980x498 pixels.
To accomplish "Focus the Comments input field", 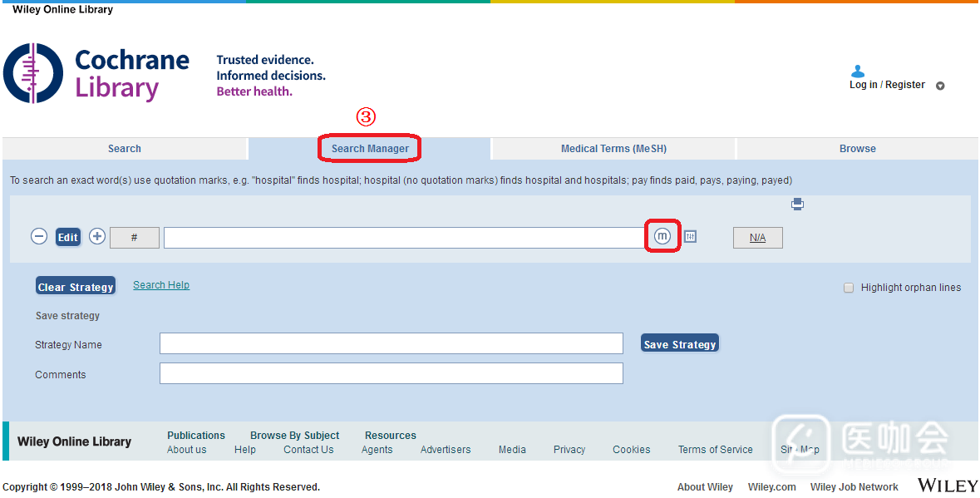I will tap(391, 374).
